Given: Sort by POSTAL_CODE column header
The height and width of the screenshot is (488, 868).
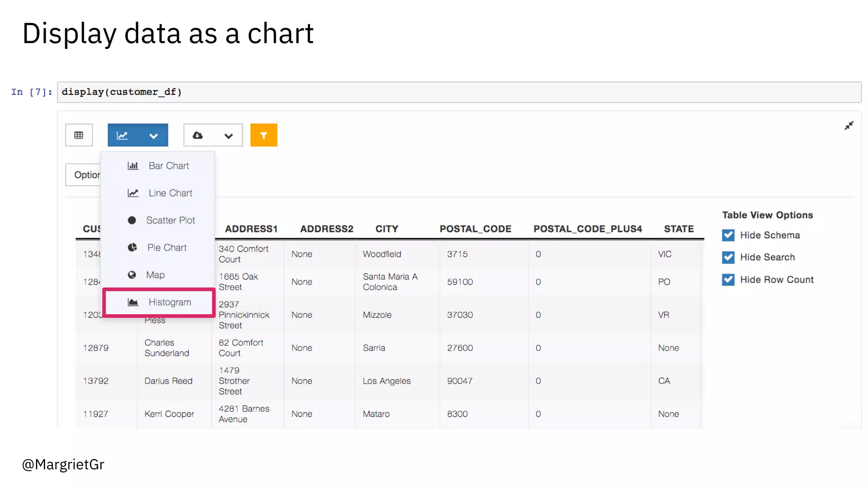Looking at the screenshot, I should (x=475, y=229).
